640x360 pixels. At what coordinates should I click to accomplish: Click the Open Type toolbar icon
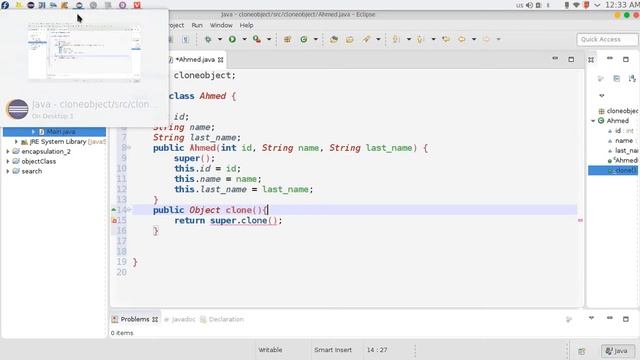(334, 39)
